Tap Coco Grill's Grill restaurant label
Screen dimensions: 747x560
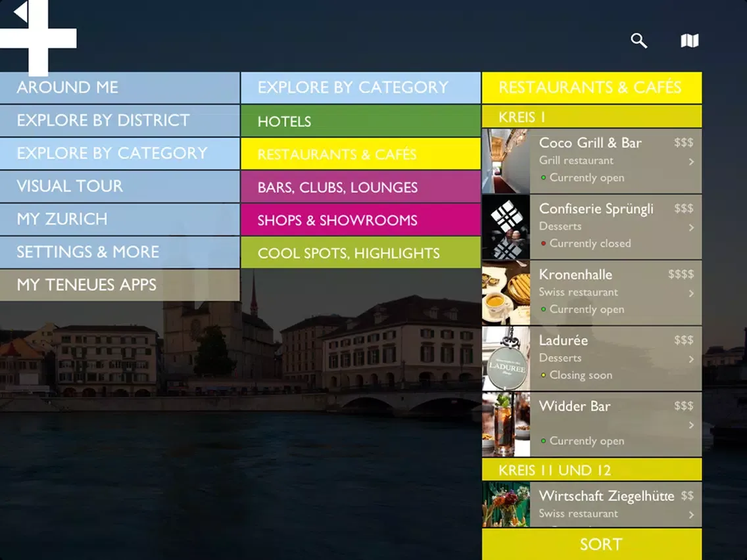click(x=576, y=160)
